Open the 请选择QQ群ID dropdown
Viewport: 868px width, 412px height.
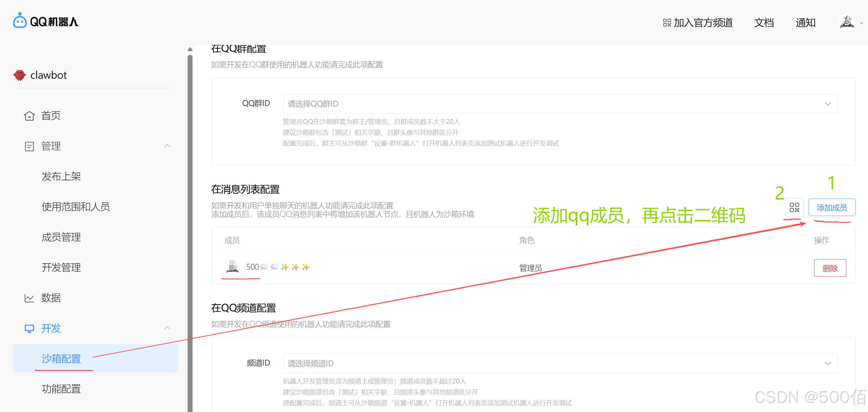tap(560, 104)
